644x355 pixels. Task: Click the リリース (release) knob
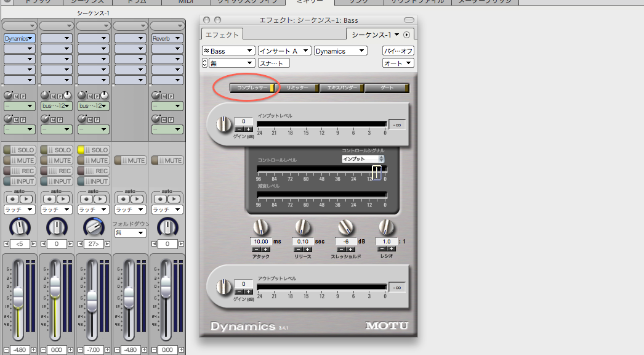tap(303, 227)
